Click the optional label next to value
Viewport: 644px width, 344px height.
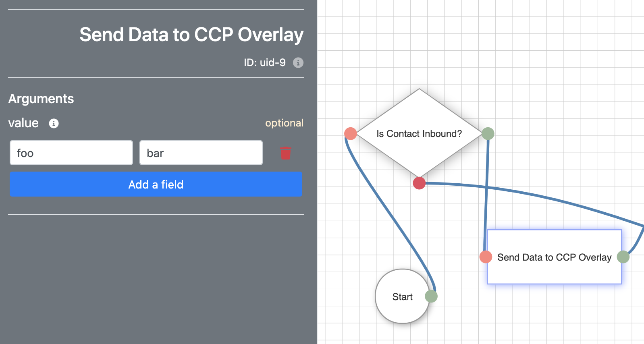[284, 123]
